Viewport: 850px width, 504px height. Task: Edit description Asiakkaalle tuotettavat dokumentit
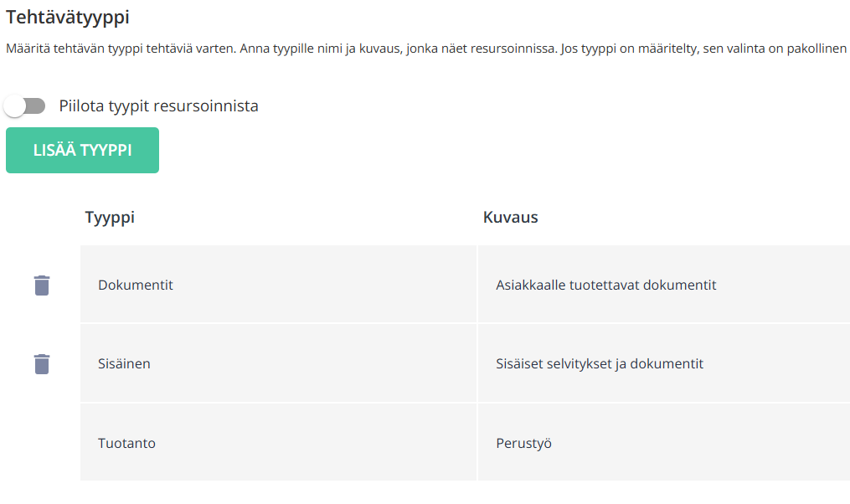pyautogui.click(x=664, y=285)
